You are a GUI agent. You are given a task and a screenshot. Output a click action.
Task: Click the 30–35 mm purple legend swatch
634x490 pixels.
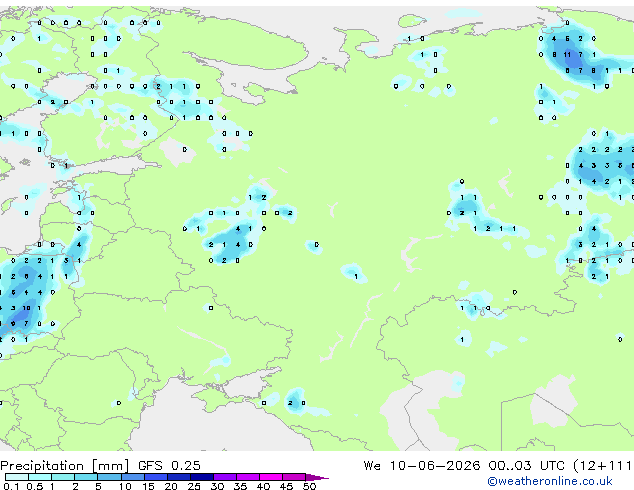point(224,477)
